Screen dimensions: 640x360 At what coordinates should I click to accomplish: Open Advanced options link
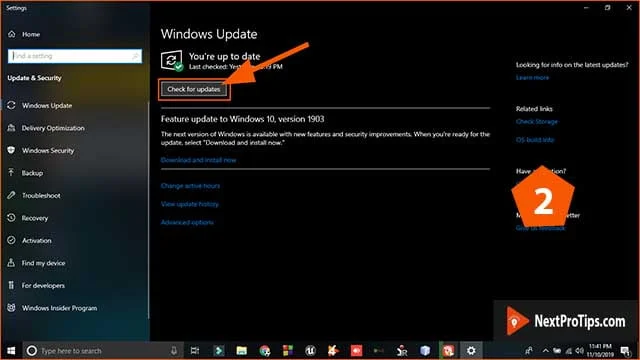point(187,222)
